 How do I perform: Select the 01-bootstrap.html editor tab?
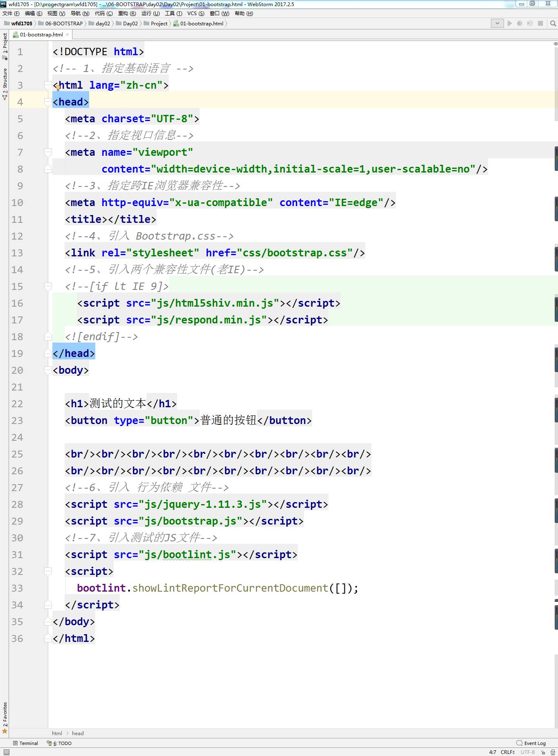coord(41,35)
